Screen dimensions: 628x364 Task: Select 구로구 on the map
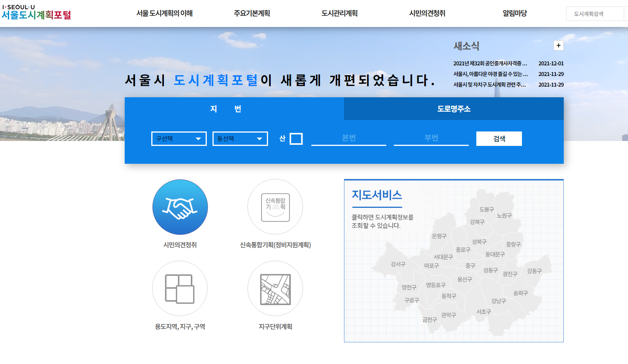(411, 300)
